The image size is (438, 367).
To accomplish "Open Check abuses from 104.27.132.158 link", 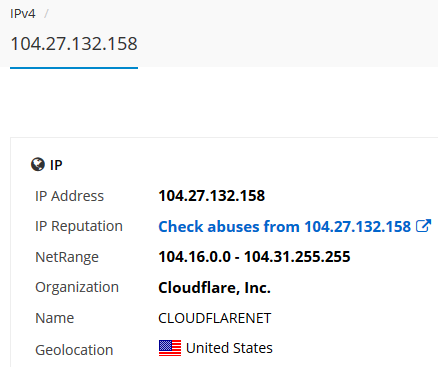I will (x=284, y=227).
